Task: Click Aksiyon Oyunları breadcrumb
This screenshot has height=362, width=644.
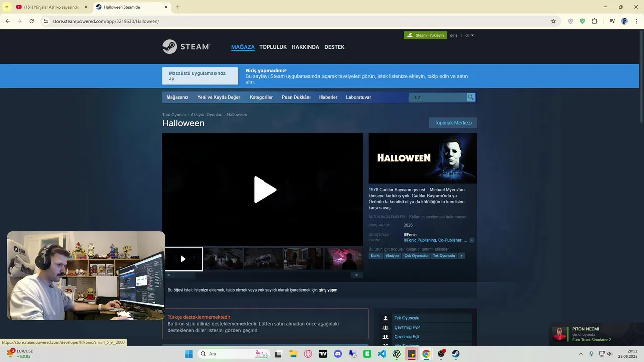Action: 206,115
